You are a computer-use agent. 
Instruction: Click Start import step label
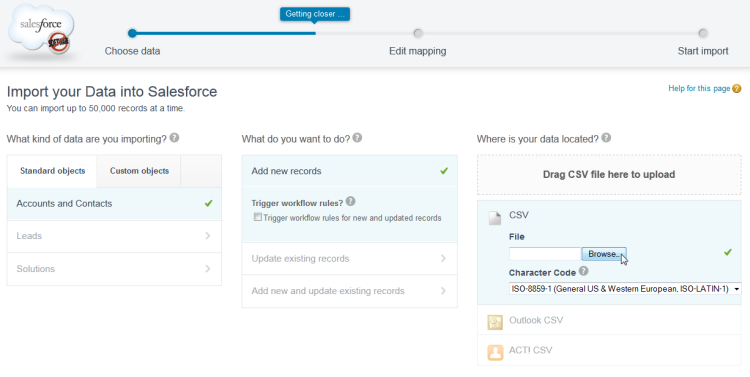point(703,51)
